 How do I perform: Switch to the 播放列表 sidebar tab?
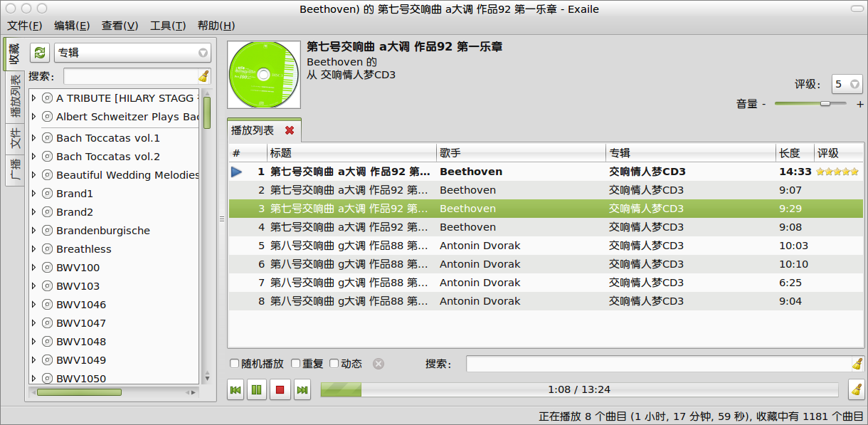(x=15, y=96)
